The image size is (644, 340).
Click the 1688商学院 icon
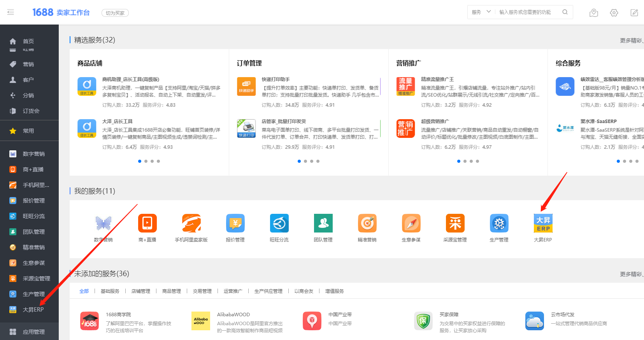tap(89, 321)
